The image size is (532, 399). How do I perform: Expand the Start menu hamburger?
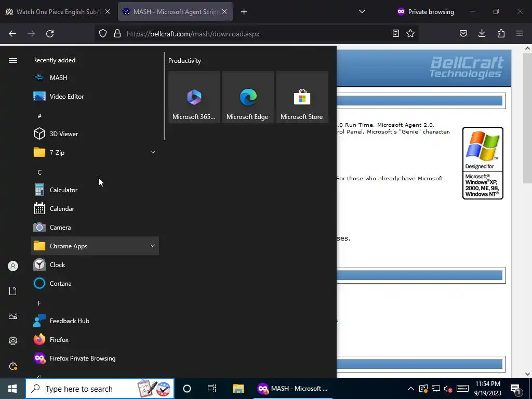coord(13,60)
